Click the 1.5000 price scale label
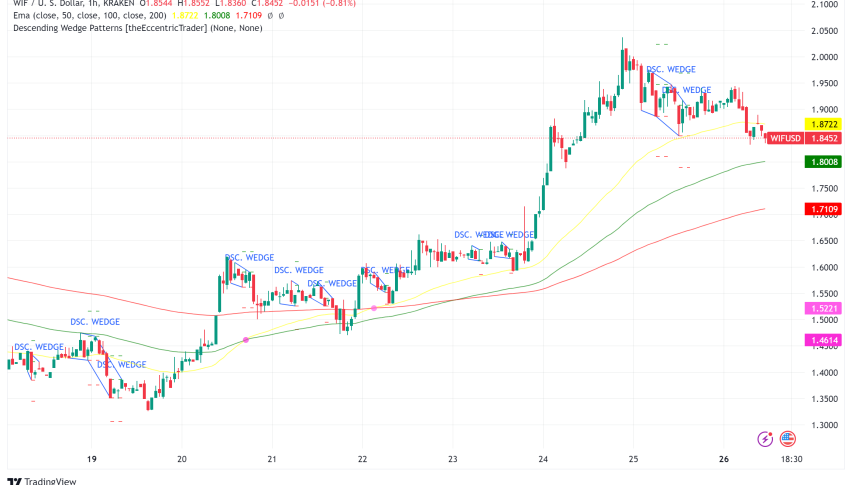This screenshot has height=485, width=852. click(x=824, y=320)
